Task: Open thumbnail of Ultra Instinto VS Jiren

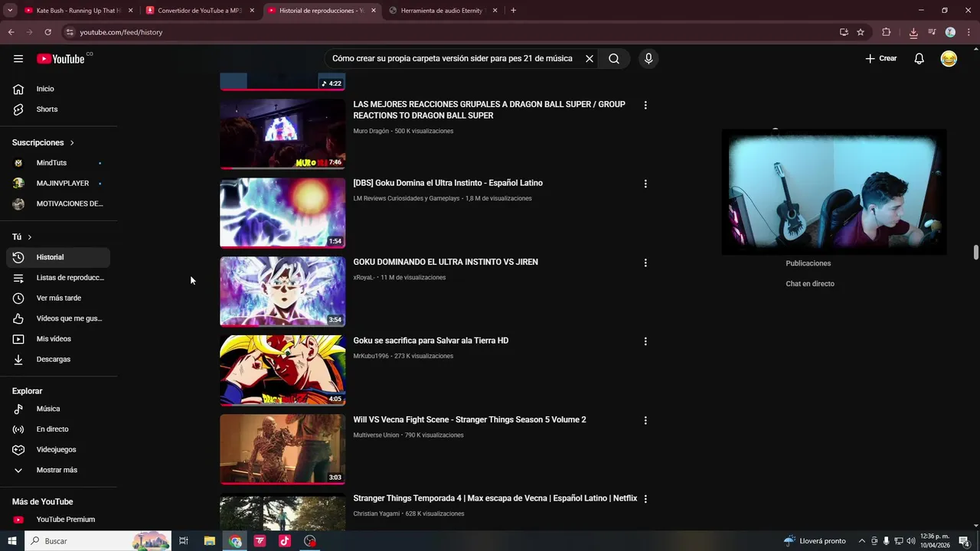Action: [283, 292]
